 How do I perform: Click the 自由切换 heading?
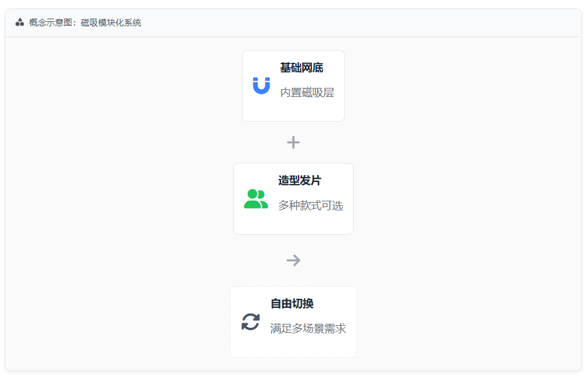292,304
